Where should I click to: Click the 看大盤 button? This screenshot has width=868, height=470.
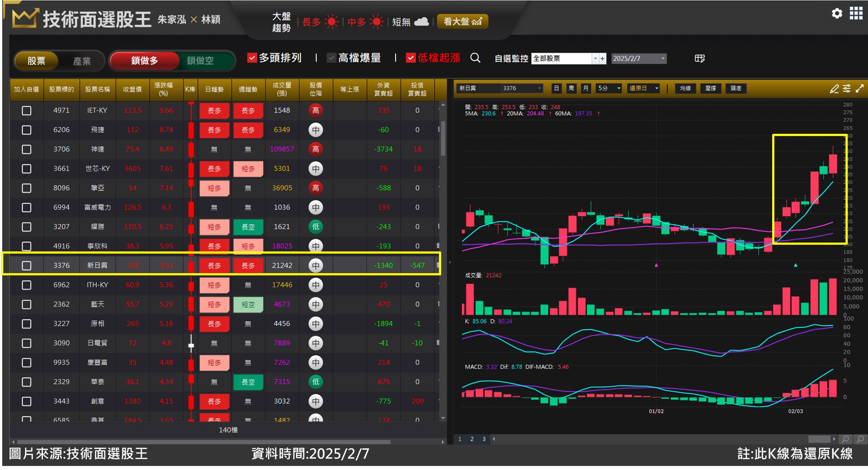[x=463, y=21]
